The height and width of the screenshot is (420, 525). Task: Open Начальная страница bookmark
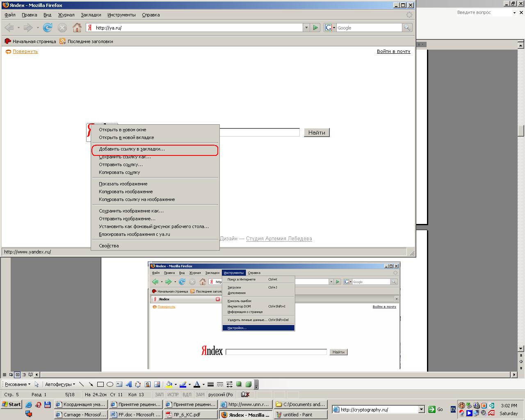[30, 41]
